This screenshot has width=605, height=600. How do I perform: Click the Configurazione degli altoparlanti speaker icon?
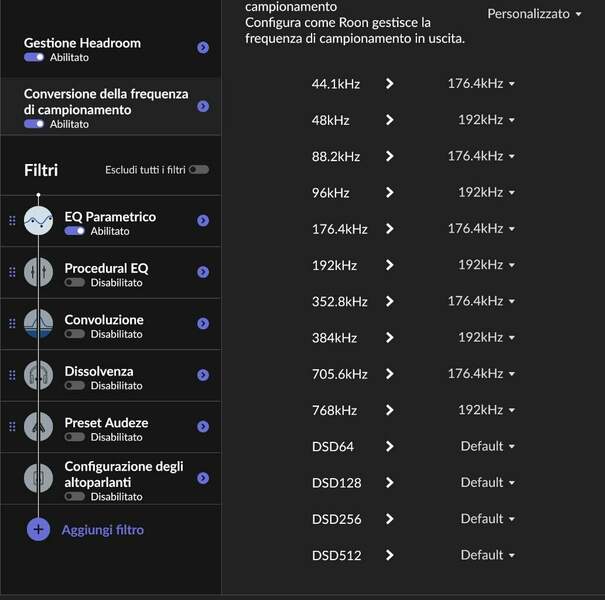38,478
